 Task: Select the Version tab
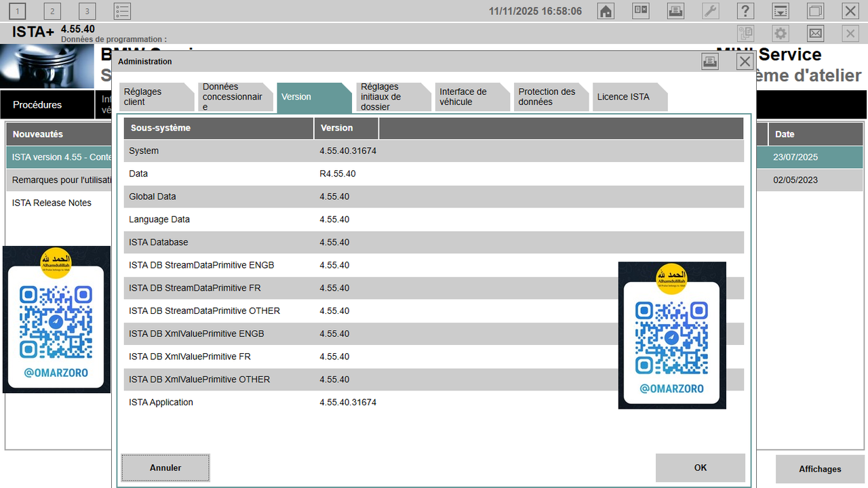pyautogui.click(x=315, y=97)
